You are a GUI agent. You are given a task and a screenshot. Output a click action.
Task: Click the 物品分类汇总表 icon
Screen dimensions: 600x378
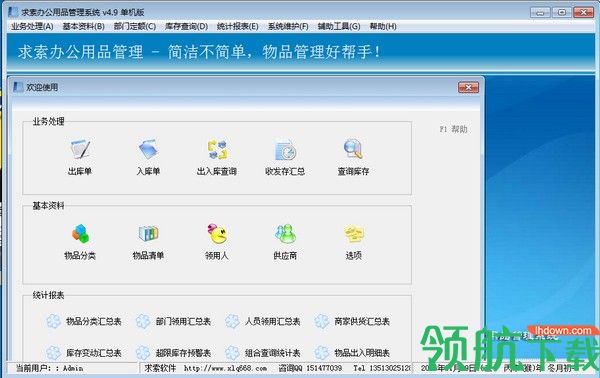tap(54, 321)
